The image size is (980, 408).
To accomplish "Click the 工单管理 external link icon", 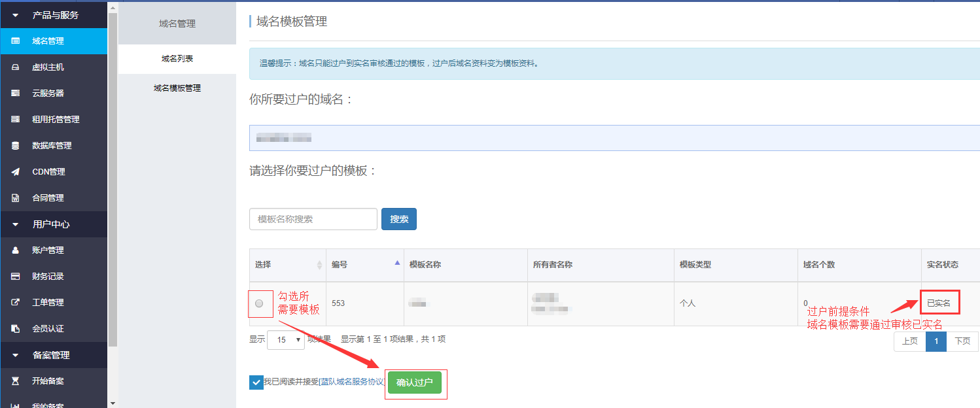I will click(15, 303).
